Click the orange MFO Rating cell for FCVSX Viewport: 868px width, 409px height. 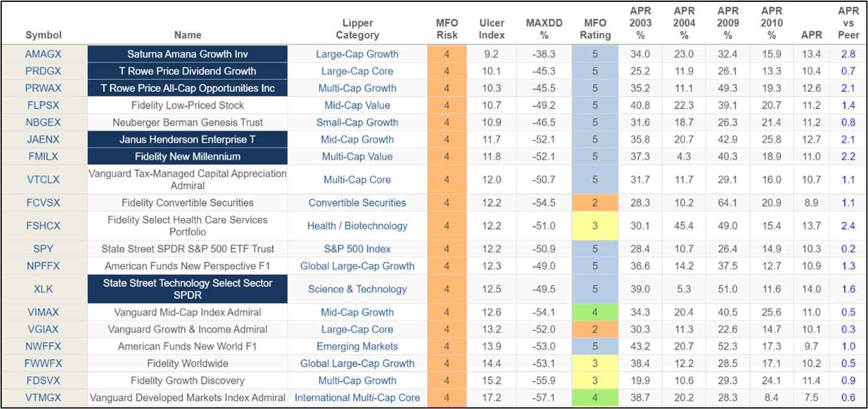coord(595,203)
